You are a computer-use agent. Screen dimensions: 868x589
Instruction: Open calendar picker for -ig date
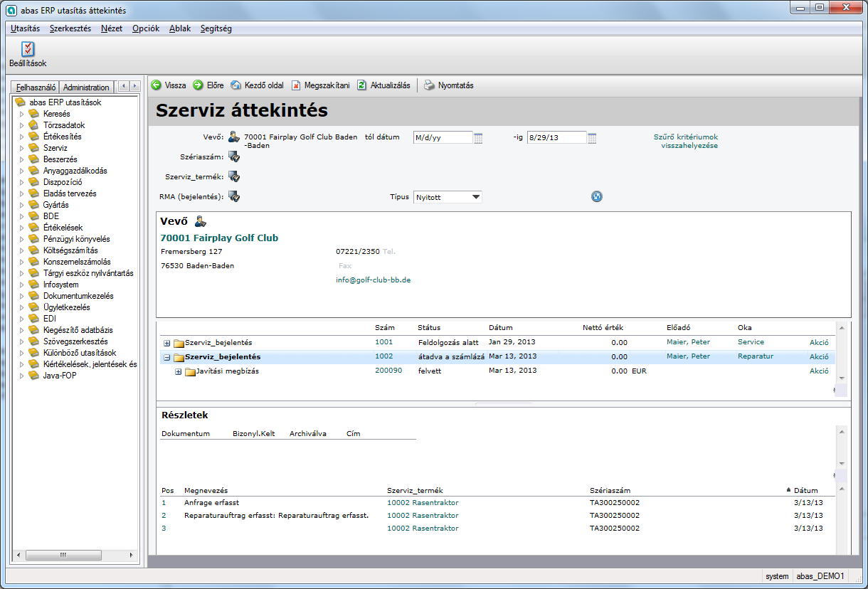coord(592,138)
